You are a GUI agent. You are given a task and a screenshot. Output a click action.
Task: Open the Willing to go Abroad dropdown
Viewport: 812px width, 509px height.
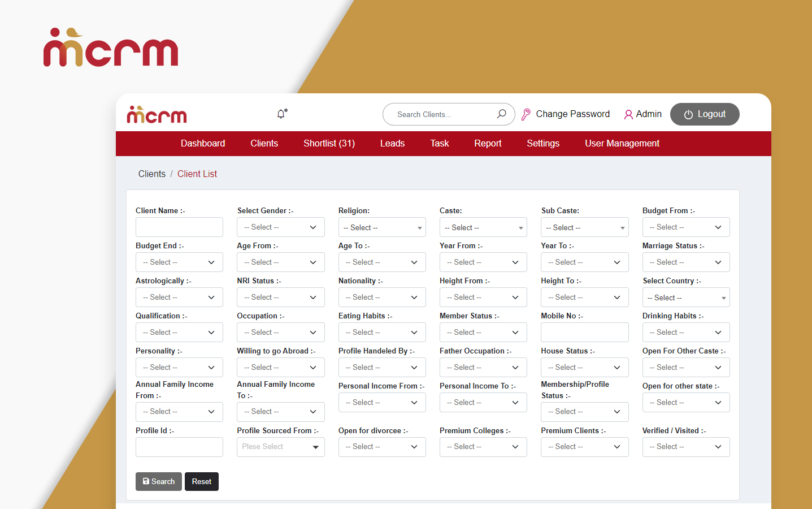[280, 368]
